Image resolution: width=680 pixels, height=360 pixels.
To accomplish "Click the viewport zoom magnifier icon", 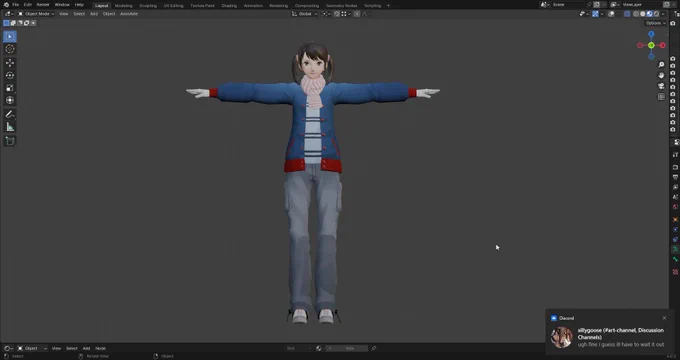I will [x=661, y=65].
